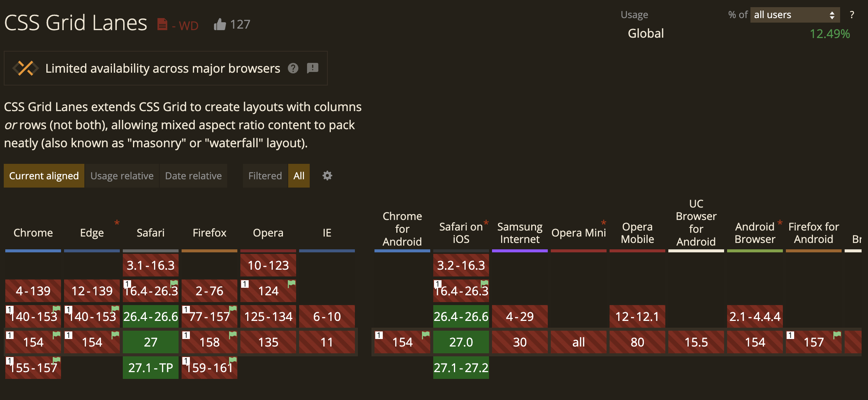Image resolution: width=868 pixels, height=400 pixels.
Task: Click note 1 marker on Firefox 158
Action: tap(186, 335)
